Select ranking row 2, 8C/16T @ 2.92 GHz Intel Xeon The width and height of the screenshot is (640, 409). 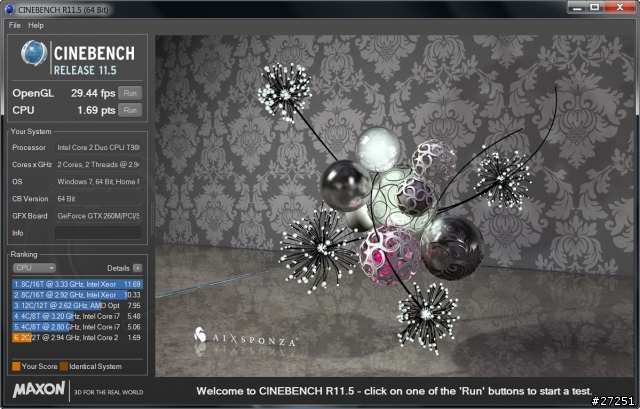pos(77,295)
